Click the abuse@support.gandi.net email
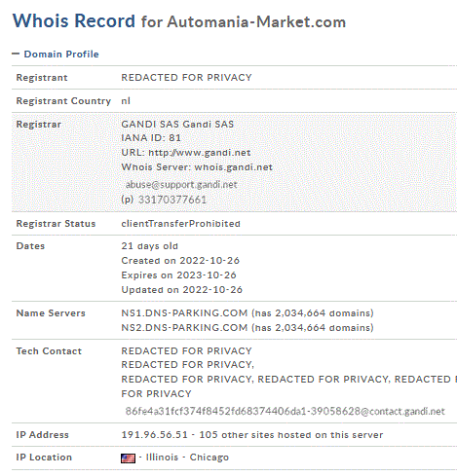Viewport: 457px width, 476px height. pos(181,185)
